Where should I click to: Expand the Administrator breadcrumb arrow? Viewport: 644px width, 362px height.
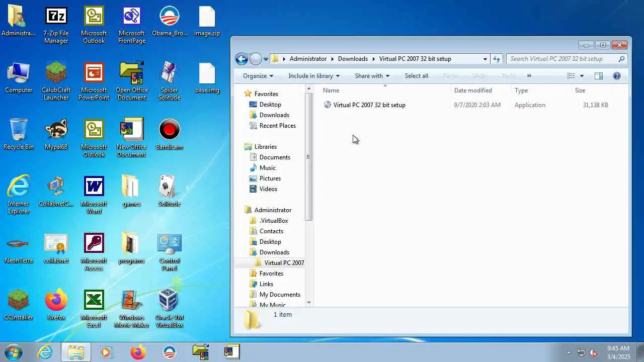[332, 59]
